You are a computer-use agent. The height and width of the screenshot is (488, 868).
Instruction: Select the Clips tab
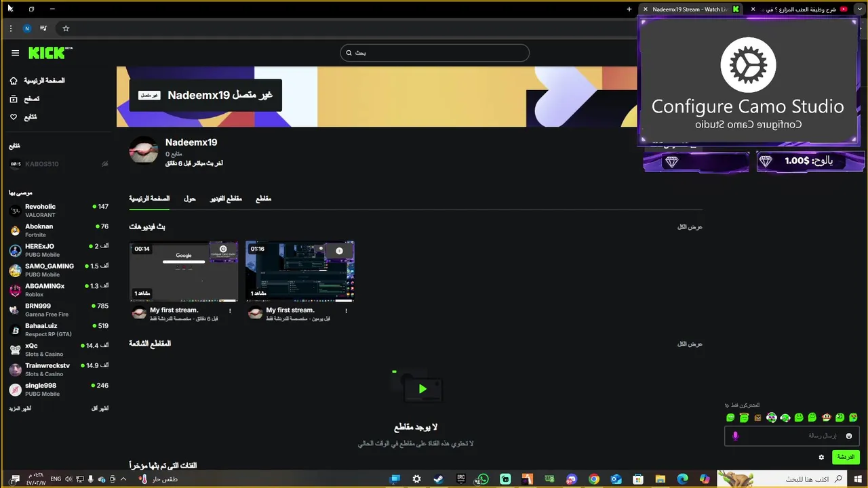tap(263, 199)
